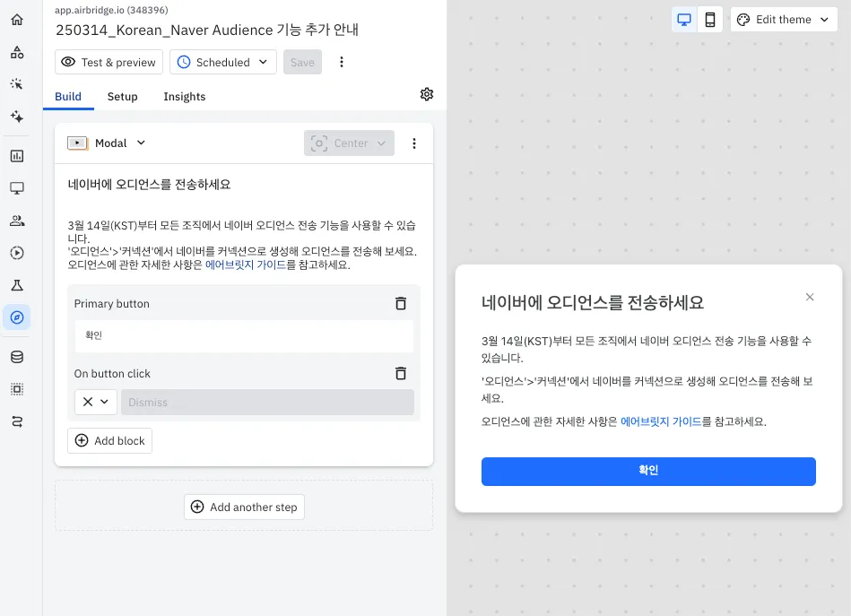This screenshot has width=851, height=616.
Task: Open the Center position dropdown
Action: pos(349,143)
